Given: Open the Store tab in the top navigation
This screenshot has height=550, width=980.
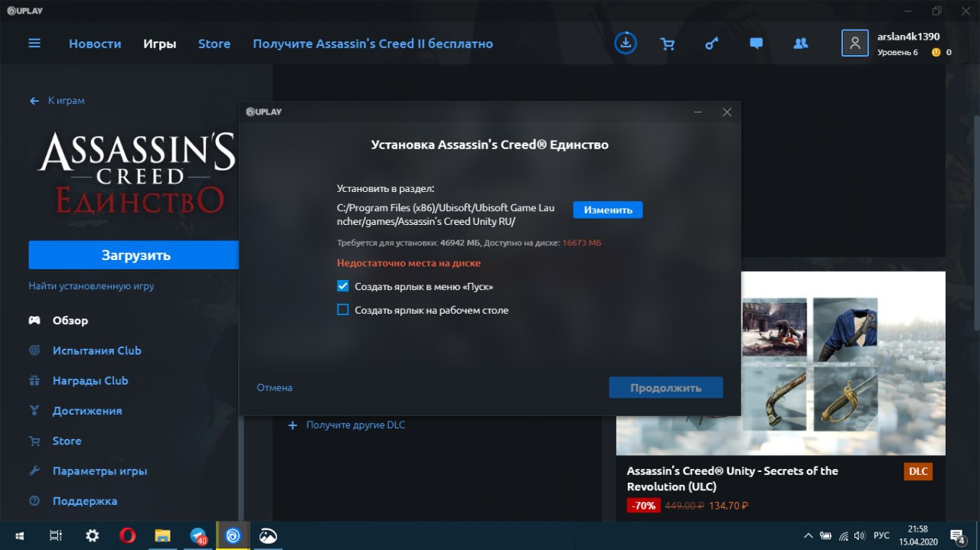Looking at the screenshot, I should click(x=214, y=44).
